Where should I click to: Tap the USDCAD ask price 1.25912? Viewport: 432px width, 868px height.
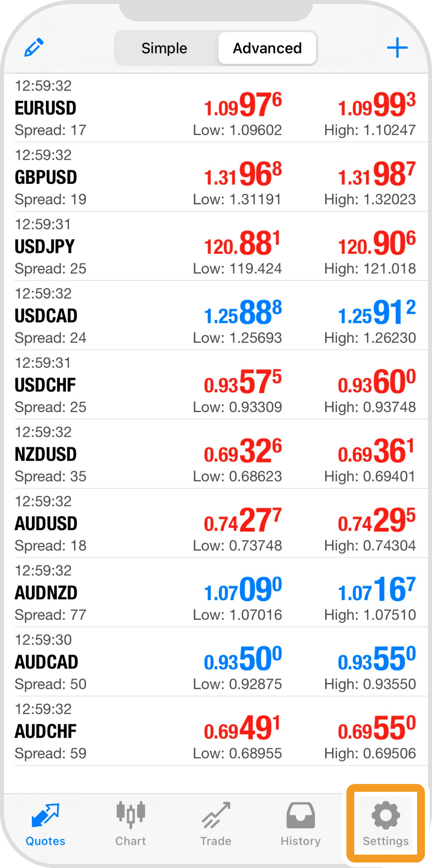(377, 313)
